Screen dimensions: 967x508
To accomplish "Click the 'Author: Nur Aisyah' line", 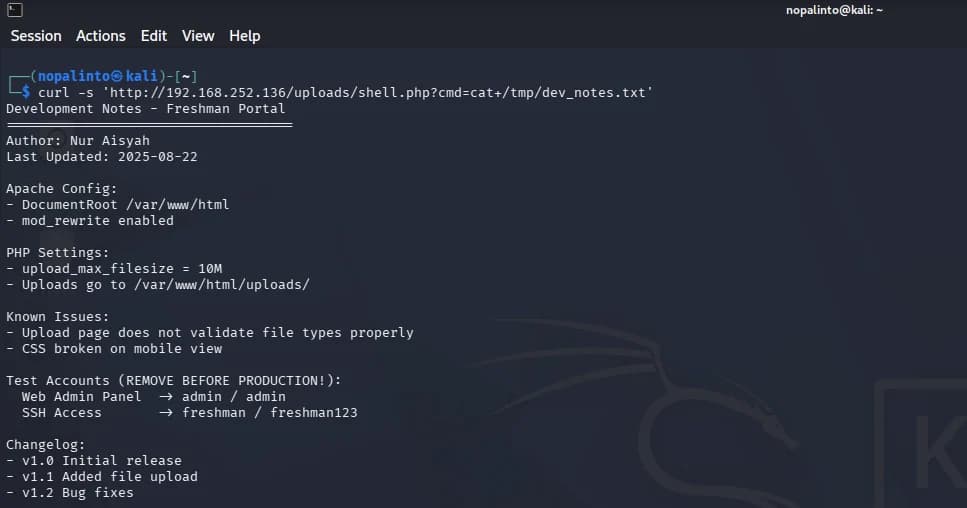I will coord(78,141).
